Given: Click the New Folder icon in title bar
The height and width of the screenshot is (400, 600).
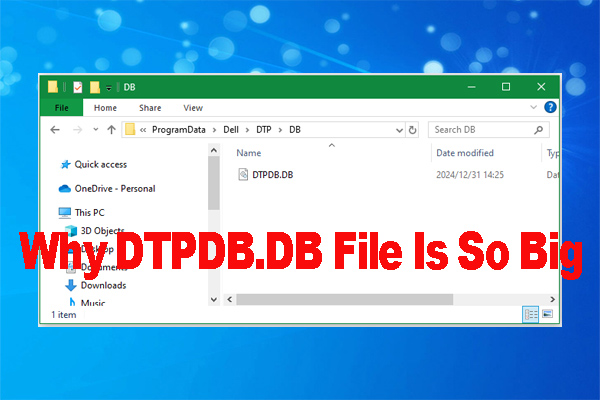Looking at the screenshot, I should coord(94,87).
